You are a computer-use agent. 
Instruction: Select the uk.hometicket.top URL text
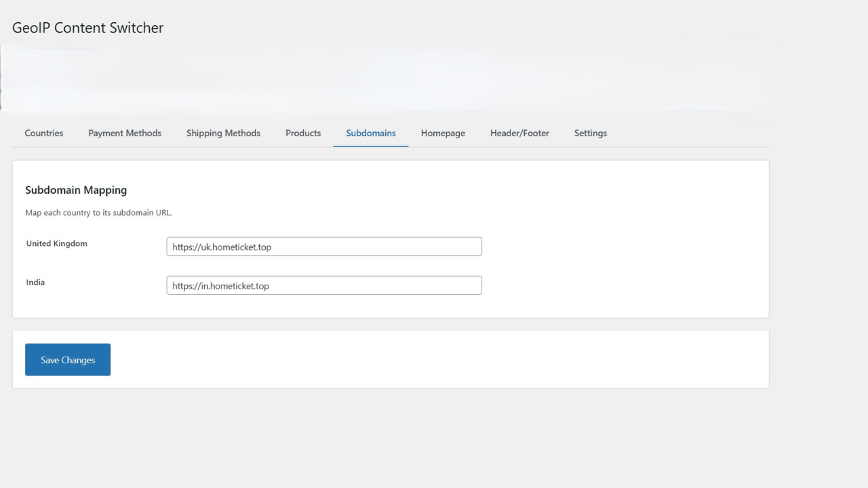point(221,247)
